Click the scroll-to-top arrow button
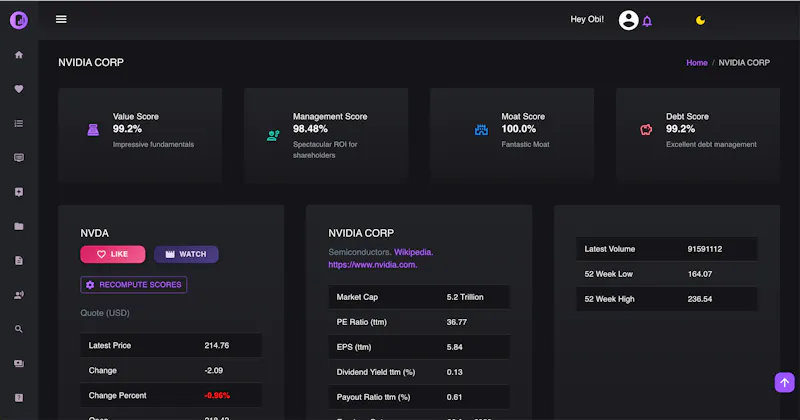This screenshot has height=420, width=800. pyautogui.click(x=785, y=382)
